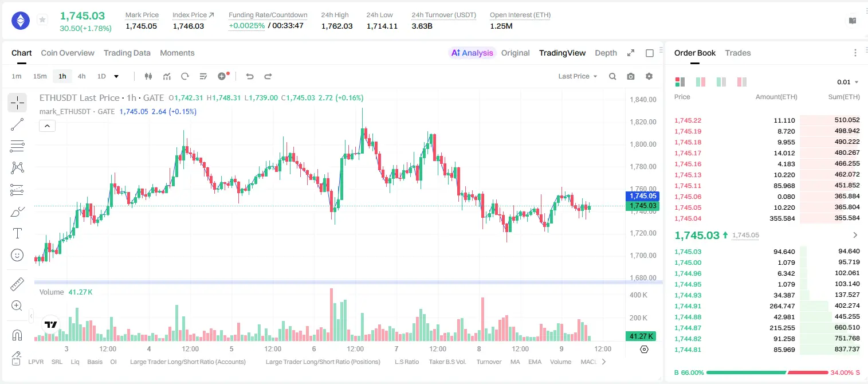The height and width of the screenshot is (384, 868).
Task: Show only sell orders in order book
Action: (741, 82)
